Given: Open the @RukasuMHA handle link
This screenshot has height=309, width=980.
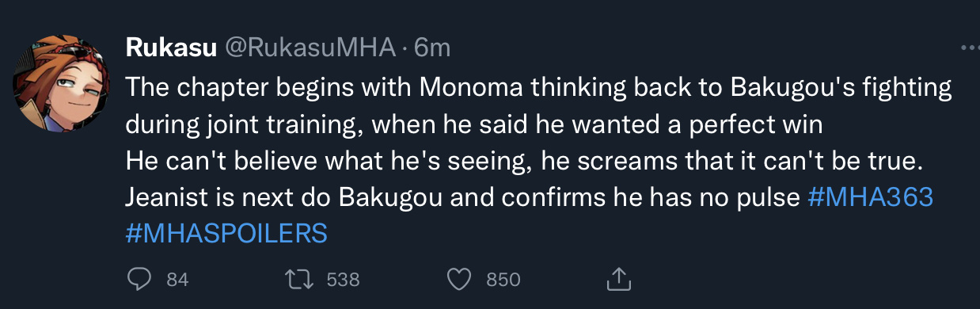Looking at the screenshot, I should pyautogui.click(x=310, y=48).
